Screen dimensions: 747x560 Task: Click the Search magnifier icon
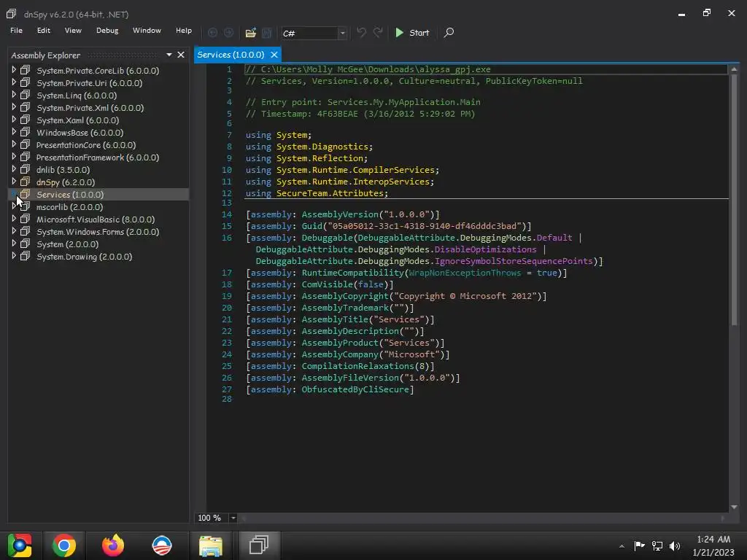pyautogui.click(x=449, y=32)
